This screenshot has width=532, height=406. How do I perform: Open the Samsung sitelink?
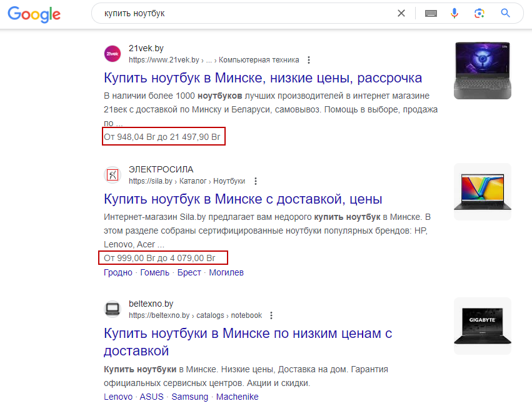click(189, 397)
